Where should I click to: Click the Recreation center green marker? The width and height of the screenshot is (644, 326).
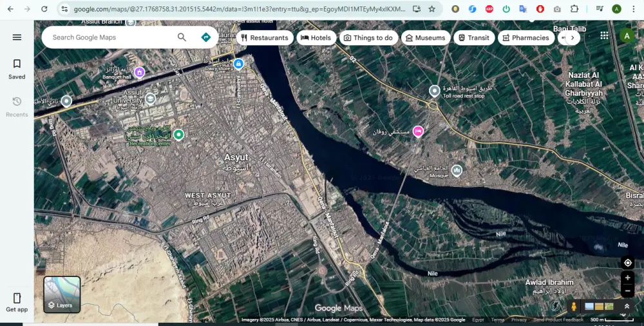(x=178, y=135)
